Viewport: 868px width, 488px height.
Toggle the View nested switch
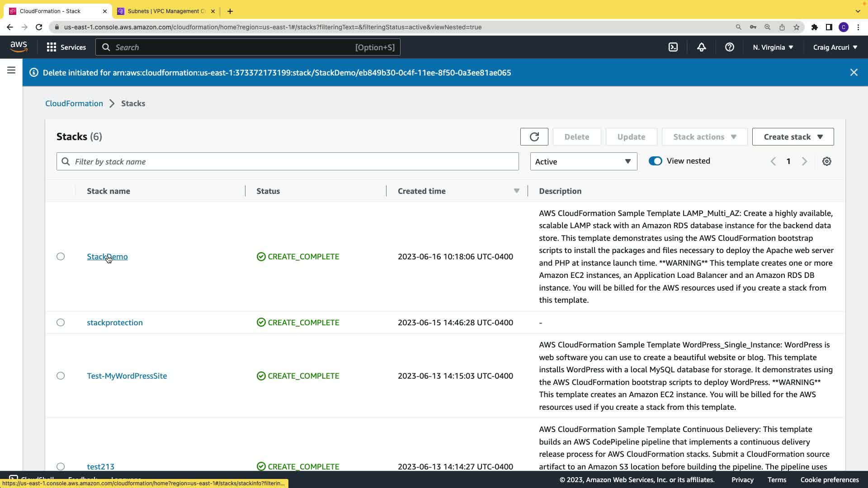(655, 161)
